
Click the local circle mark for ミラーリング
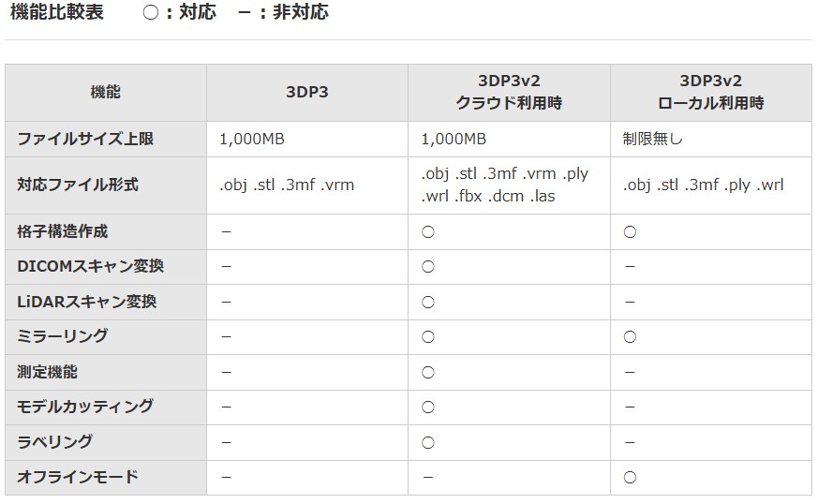coord(630,337)
